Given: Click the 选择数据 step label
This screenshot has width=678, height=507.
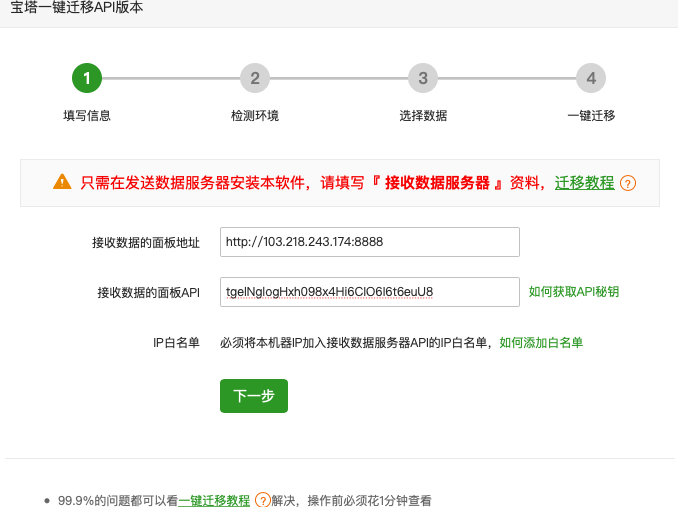Looking at the screenshot, I should tap(423, 115).
